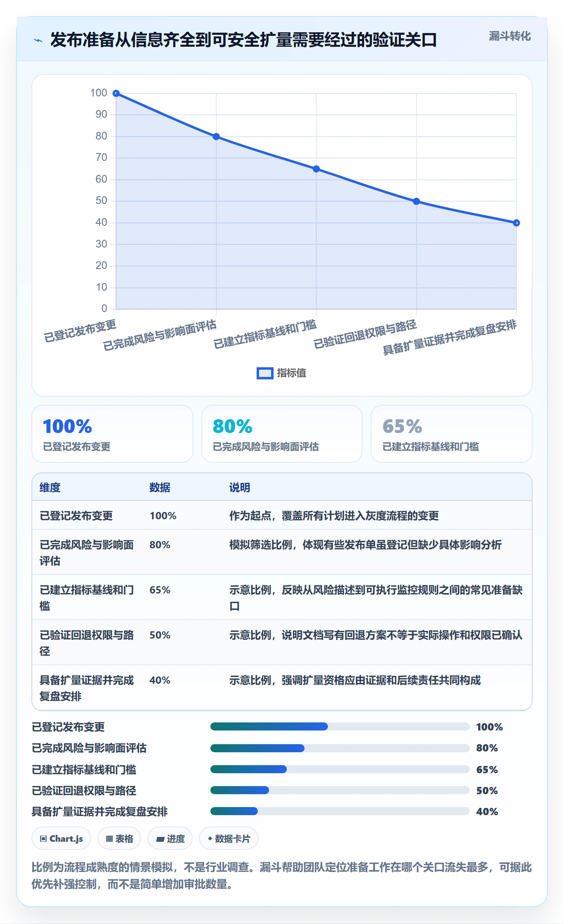Select the 80% cell in the table

tap(160, 545)
